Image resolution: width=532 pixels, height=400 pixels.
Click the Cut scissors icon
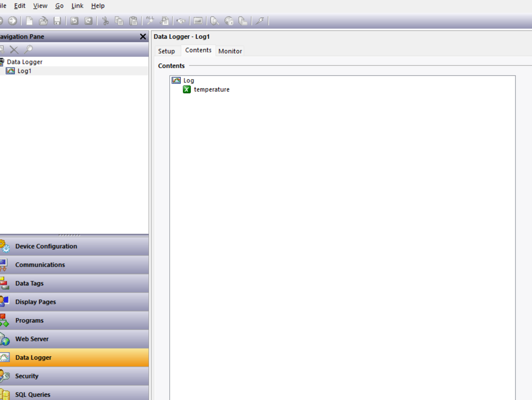[105, 21]
